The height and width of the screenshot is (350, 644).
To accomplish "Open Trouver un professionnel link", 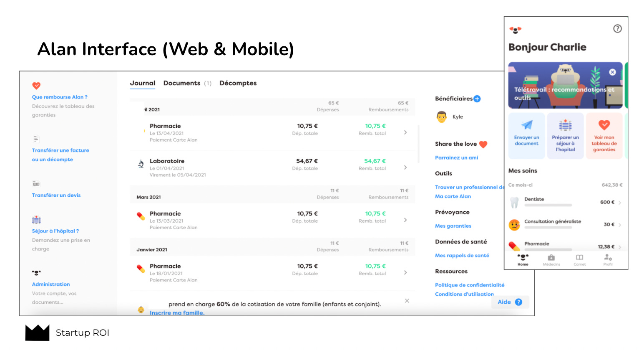I will coord(470,187).
